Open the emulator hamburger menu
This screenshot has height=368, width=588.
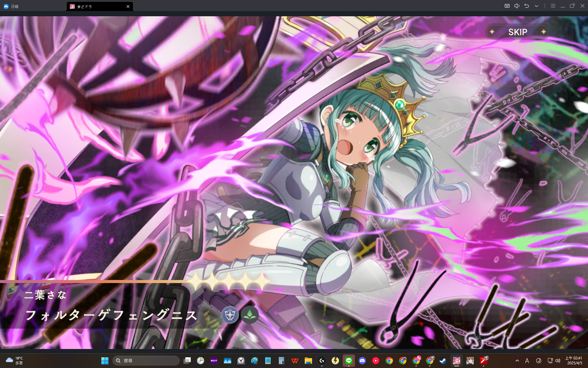point(553,6)
